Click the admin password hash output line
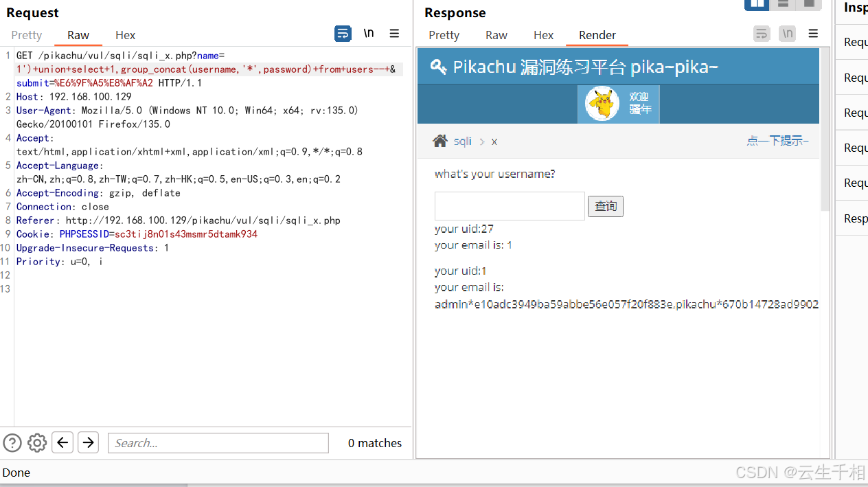 tap(626, 304)
